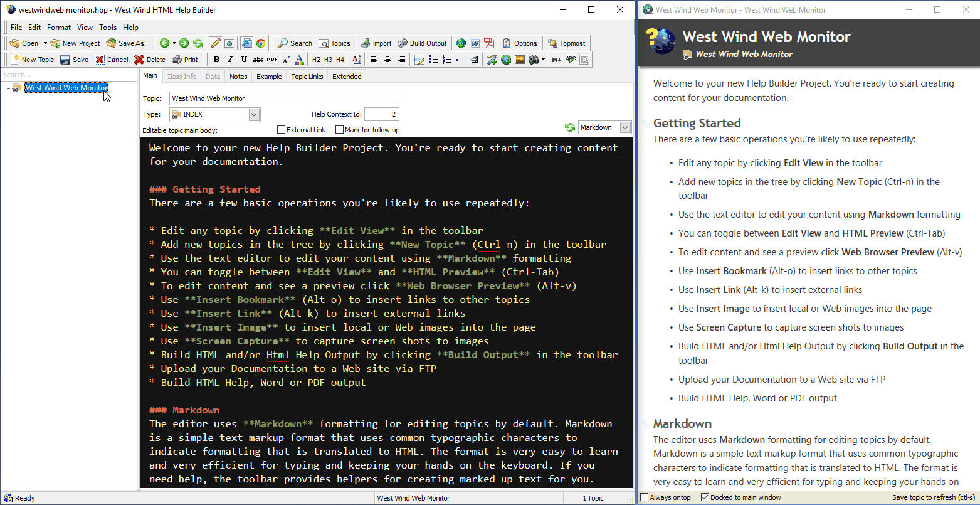
Task: Apply Italic formatting
Action: point(230,60)
